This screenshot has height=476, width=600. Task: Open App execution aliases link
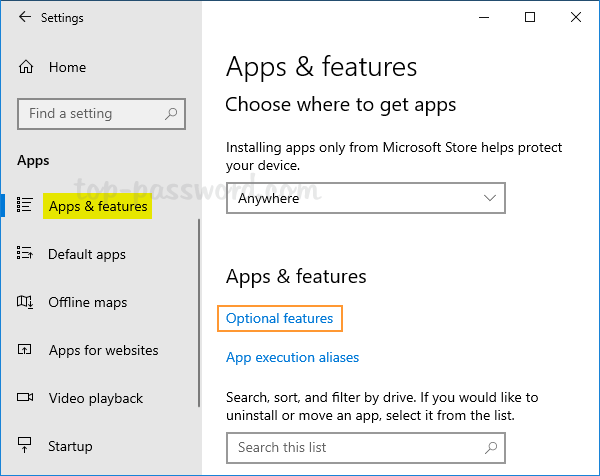(x=292, y=357)
